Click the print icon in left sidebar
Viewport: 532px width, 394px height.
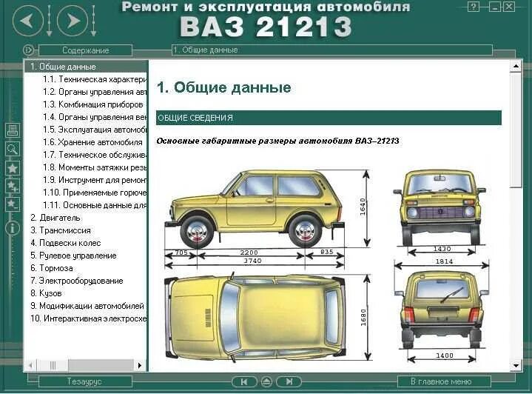pyautogui.click(x=13, y=130)
